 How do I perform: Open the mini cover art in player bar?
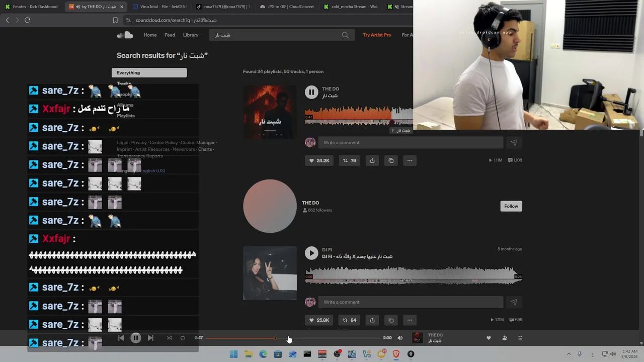point(417,338)
